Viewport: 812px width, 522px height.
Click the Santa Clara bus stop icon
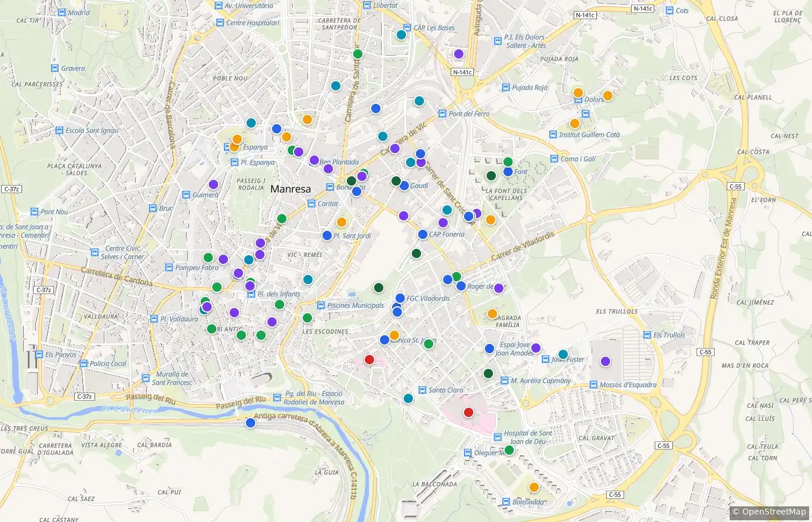[x=422, y=390]
